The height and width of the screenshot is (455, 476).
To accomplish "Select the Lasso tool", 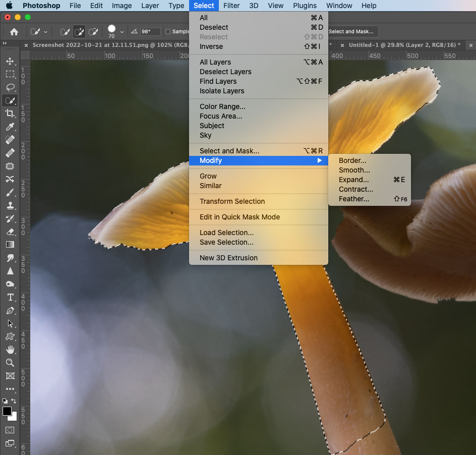I will click(10, 87).
